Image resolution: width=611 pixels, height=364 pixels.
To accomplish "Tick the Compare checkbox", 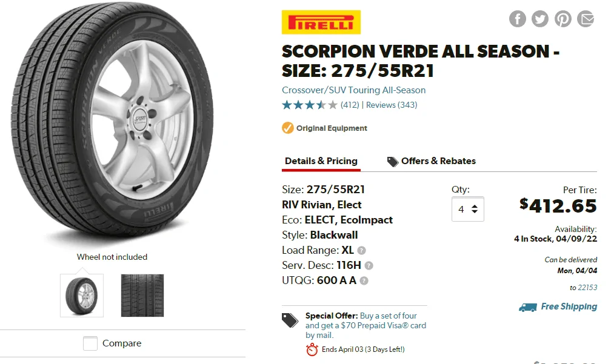I will point(90,343).
